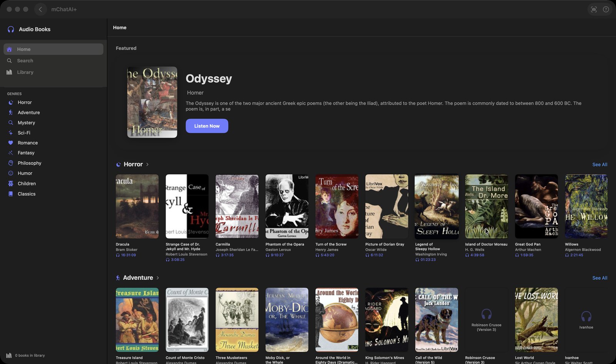Open the Library menu item

pos(54,72)
